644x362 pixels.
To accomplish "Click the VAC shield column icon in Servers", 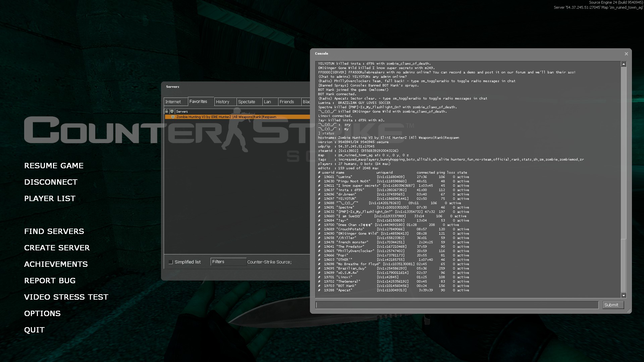I will coord(172,111).
